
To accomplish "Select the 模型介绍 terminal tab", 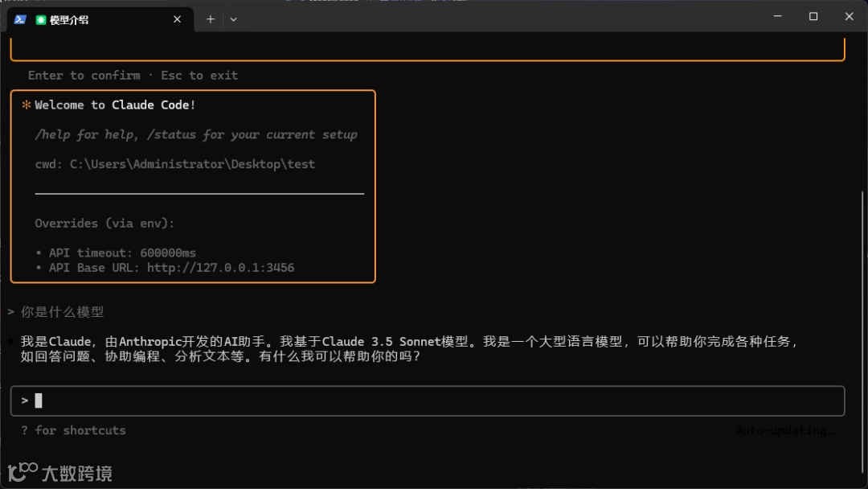I will coord(100,19).
